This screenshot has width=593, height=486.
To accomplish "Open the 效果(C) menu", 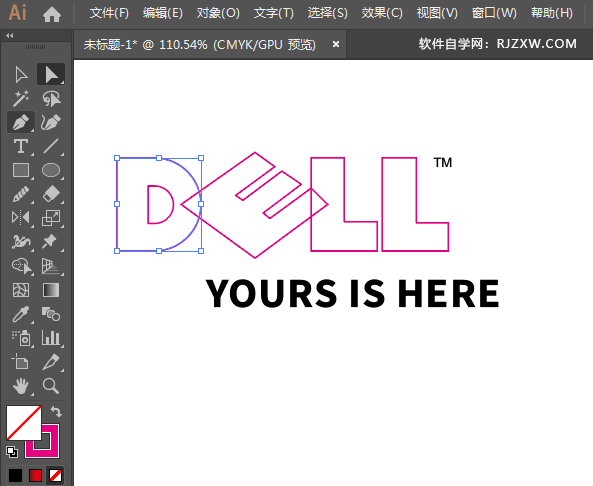I will [x=382, y=13].
